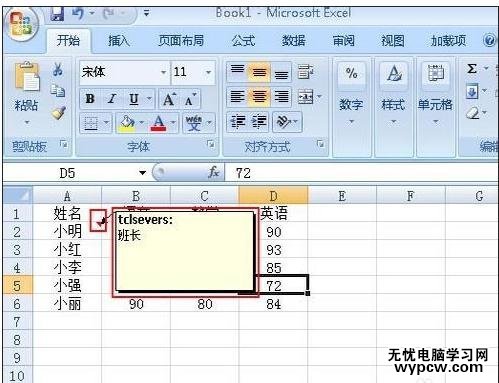499x383 pixels.
Task: Select cell with 英语 header
Action: (x=274, y=213)
